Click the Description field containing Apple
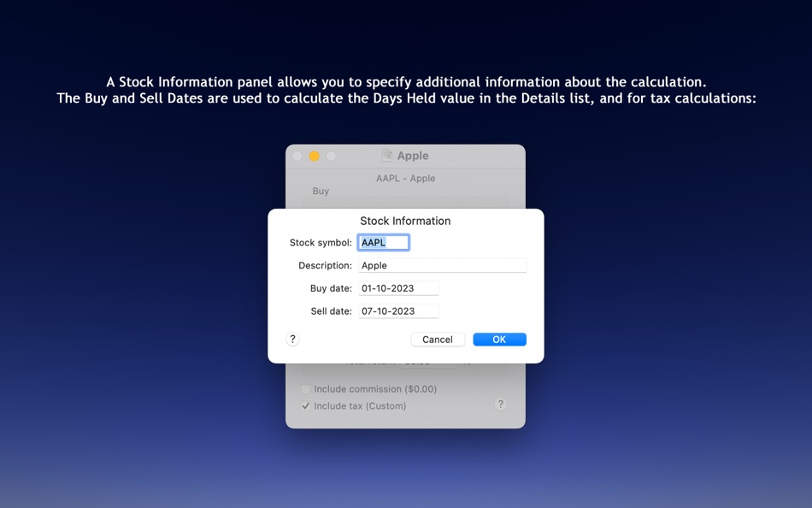Image resolution: width=812 pixels, height=508 pixels. [442, 265]
